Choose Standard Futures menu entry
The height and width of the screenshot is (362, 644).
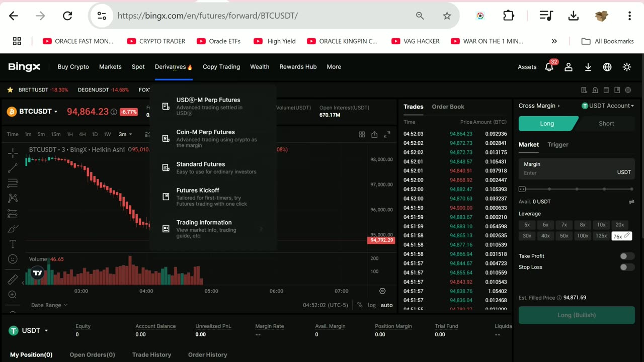click(213, 167)
